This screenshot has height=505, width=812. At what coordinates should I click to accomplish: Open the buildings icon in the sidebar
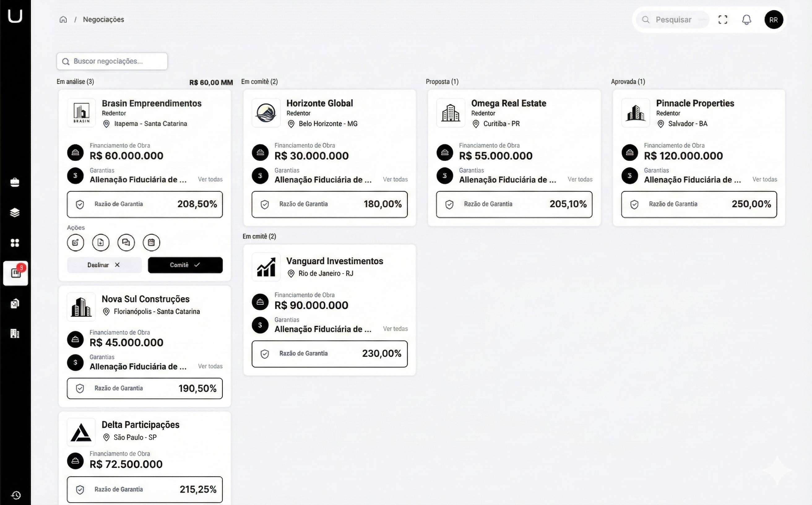click(x=15, y=333)
